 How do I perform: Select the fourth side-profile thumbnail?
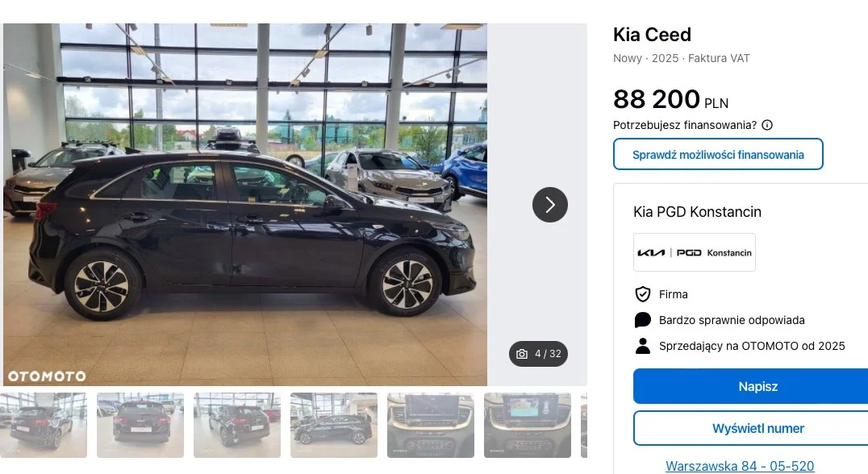pos(334,426)
